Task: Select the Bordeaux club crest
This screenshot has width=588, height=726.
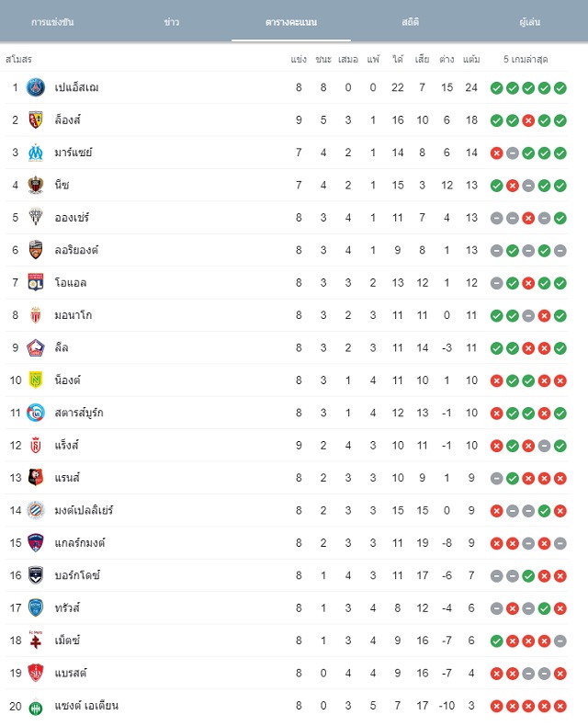Action: [x=36, y=575]
